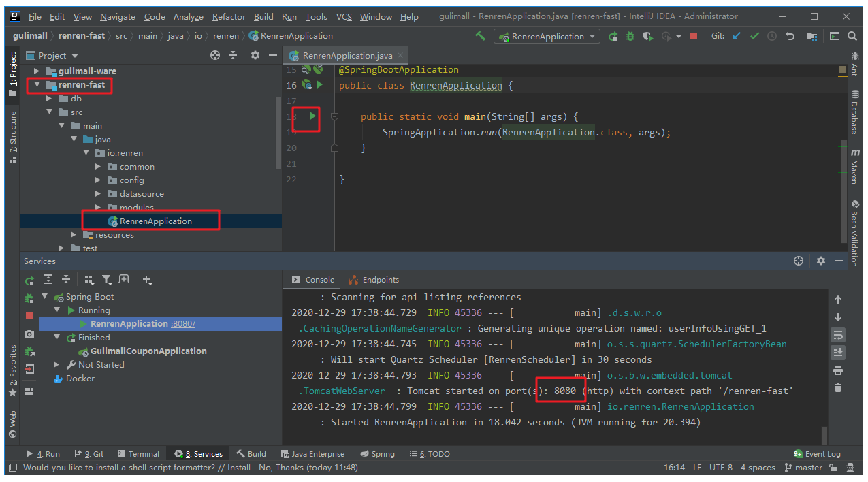Stop the running app via toolbar red square
This screenshot has width=868, height=482.
tap(694, 36)
